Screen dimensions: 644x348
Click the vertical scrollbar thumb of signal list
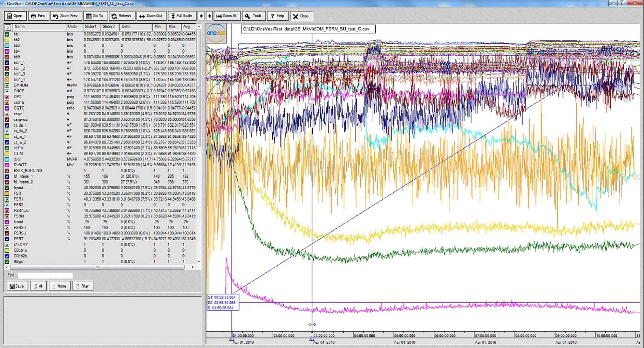coord(199,88)
